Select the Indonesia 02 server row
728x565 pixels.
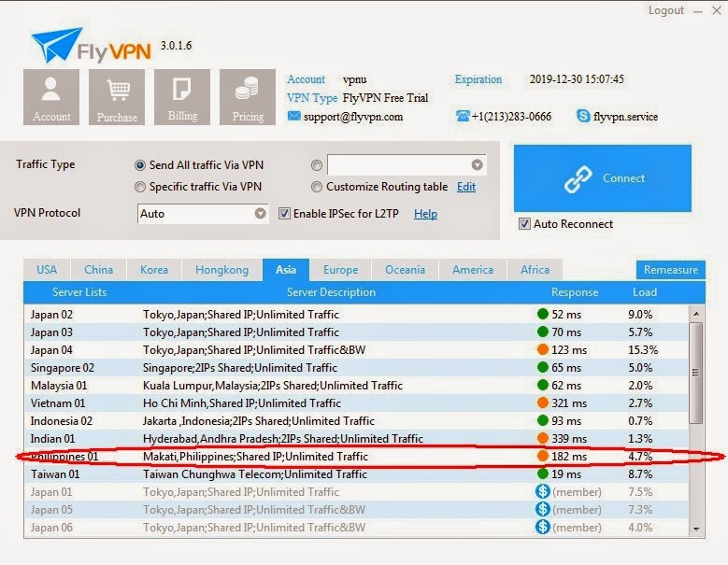356,420
